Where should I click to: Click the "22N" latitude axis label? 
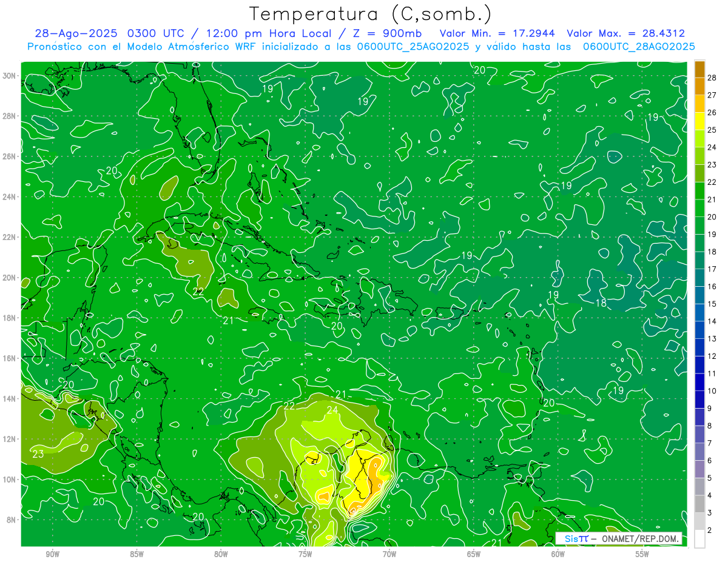pyautogui.click(x=10, y=237)
